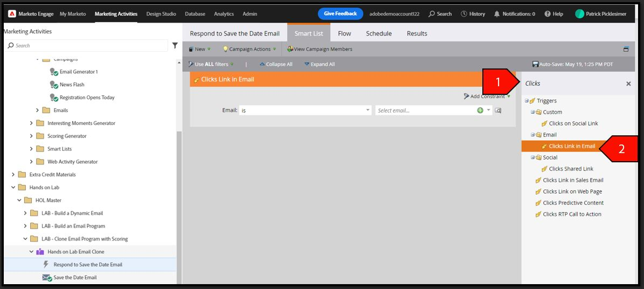Go to My Marketo
The image size is (644, 289).
(x=73, y=13)
